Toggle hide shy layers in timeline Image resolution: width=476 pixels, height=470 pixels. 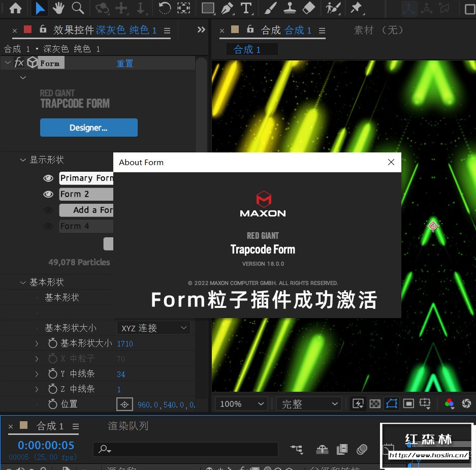[322, 449]
